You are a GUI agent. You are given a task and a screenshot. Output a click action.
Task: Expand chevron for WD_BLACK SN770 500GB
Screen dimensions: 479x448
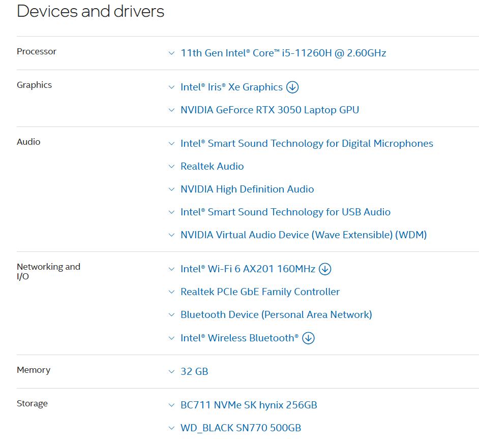(x=172, y=428)
